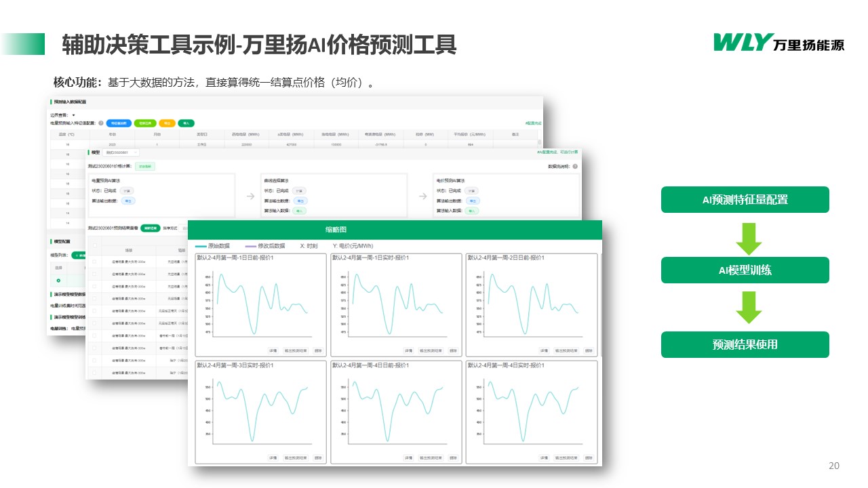The width and height of the screenshot is (868, 488).
Task: Open the 3日实时-报价1 chart thumbnail
Action: [x=260, y=412]
